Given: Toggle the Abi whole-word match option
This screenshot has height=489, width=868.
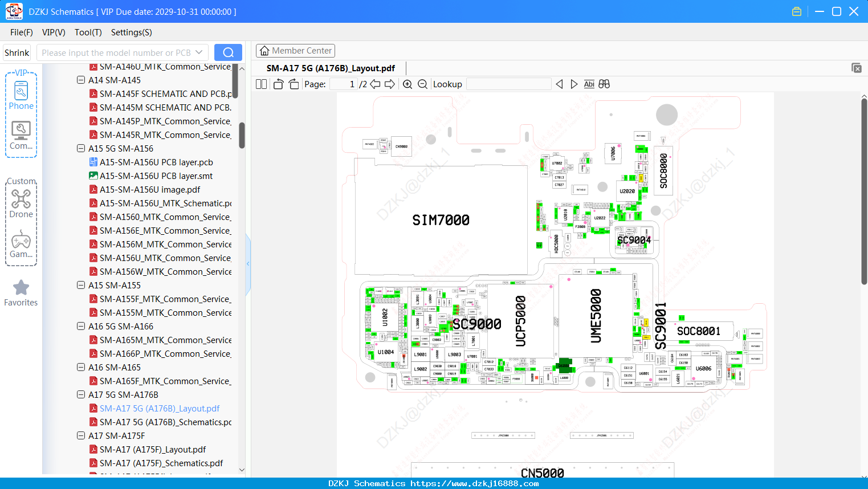Looking at the screenshot, I should (x=589, y=84).
